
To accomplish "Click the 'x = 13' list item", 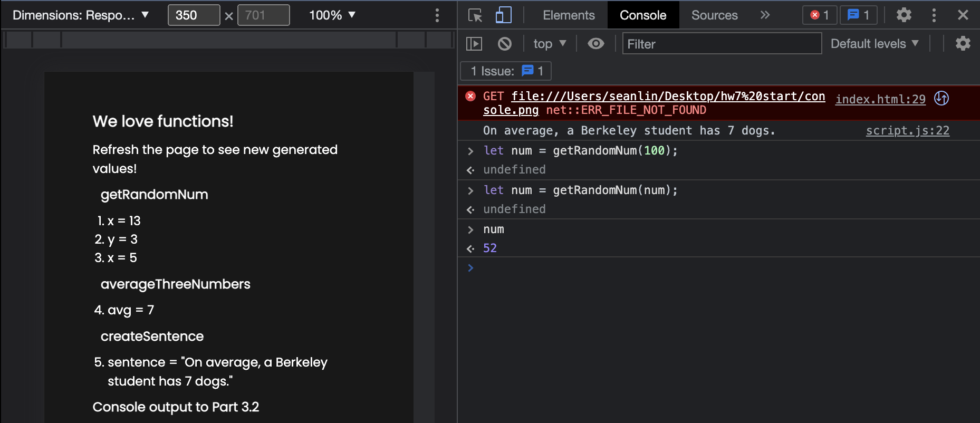I will (x=124, y=221).
